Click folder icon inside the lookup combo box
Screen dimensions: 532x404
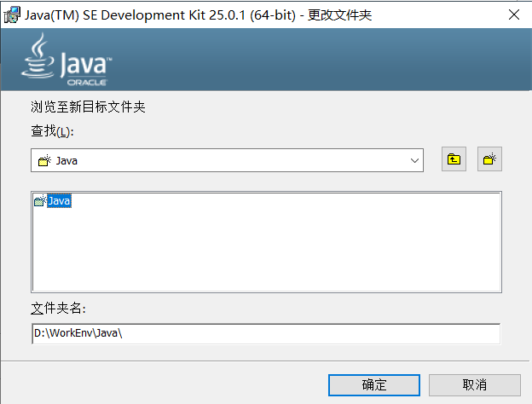pos(43,160)
